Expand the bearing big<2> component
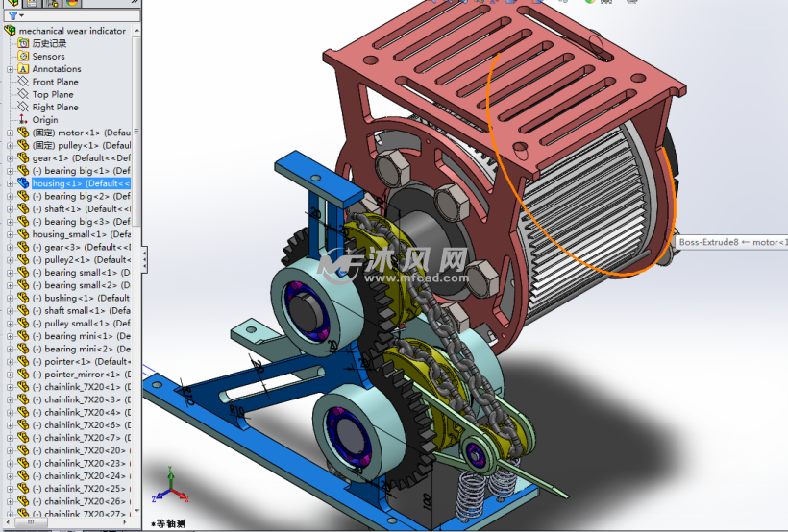The height and width of the screenshot is (532, 788). point(10,196)
